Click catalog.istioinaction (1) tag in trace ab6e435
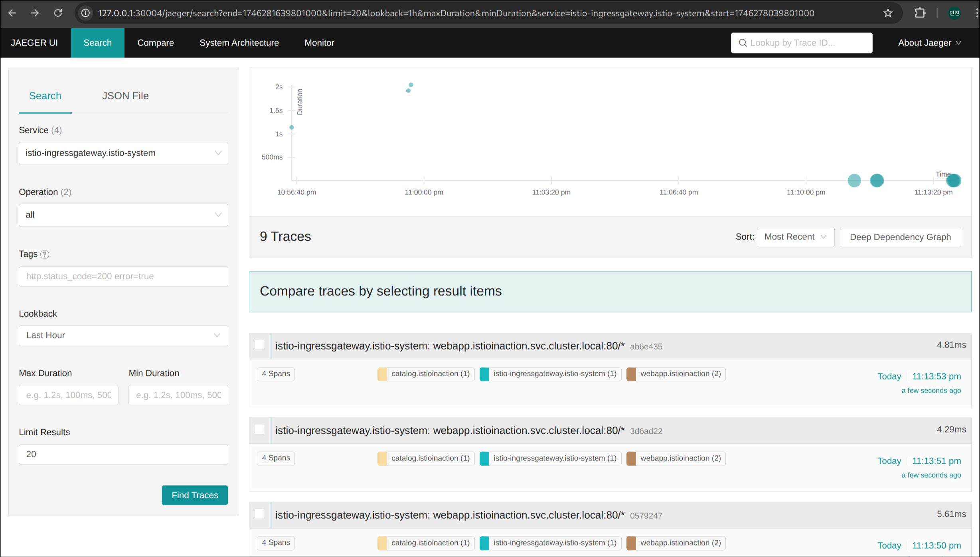Viewport: 980px width, 557px height. (426, 374)
